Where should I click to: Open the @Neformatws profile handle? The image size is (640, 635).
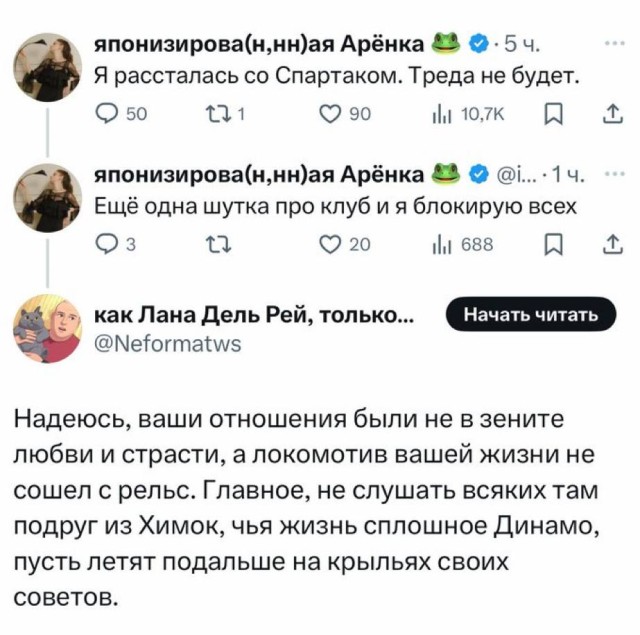[168, 344]
